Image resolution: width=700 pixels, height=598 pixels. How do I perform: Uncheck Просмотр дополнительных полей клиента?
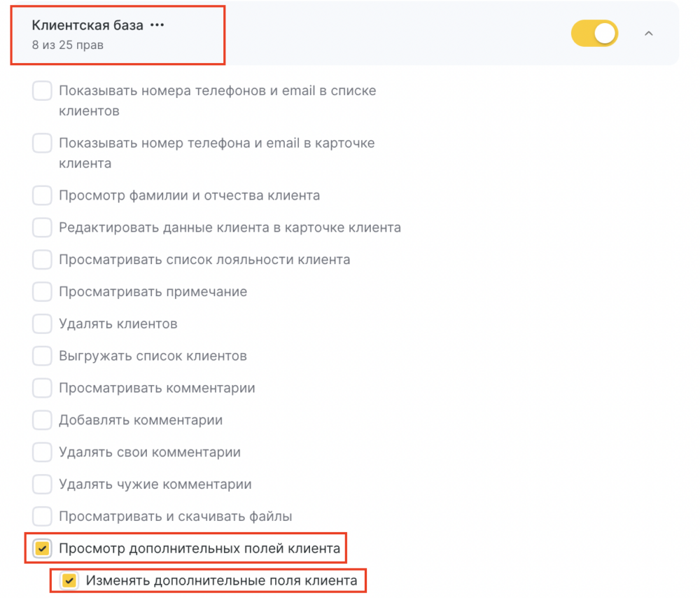[x=42, y=548]
